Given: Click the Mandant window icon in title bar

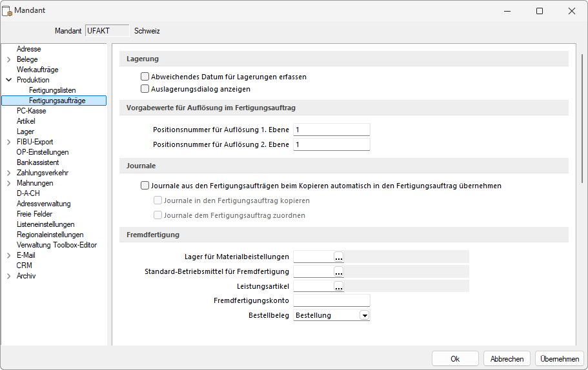Looking at the screenshot, I should pyautogui.click(x=8, y=11).
